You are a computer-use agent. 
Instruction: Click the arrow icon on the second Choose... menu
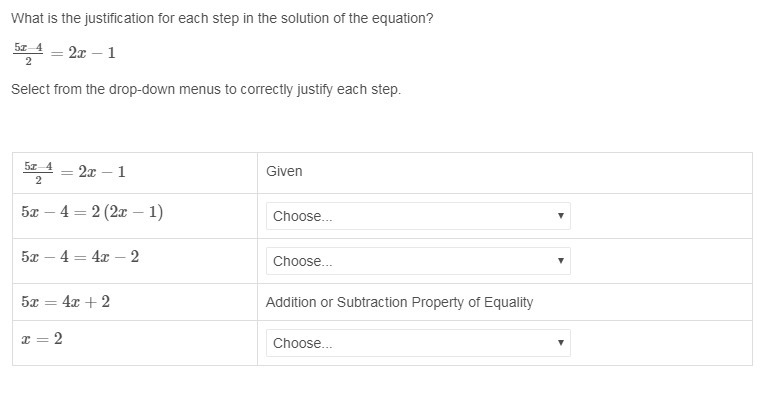click(560, 261)
